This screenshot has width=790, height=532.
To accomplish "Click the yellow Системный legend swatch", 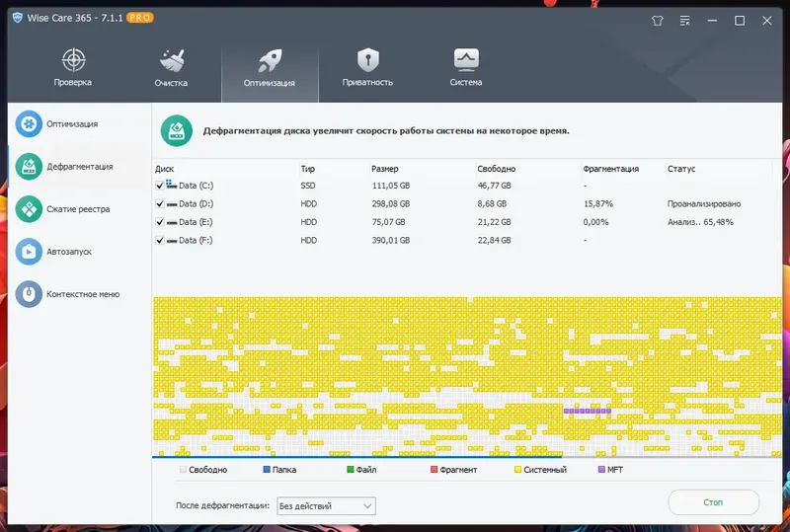I will [517, 470].
